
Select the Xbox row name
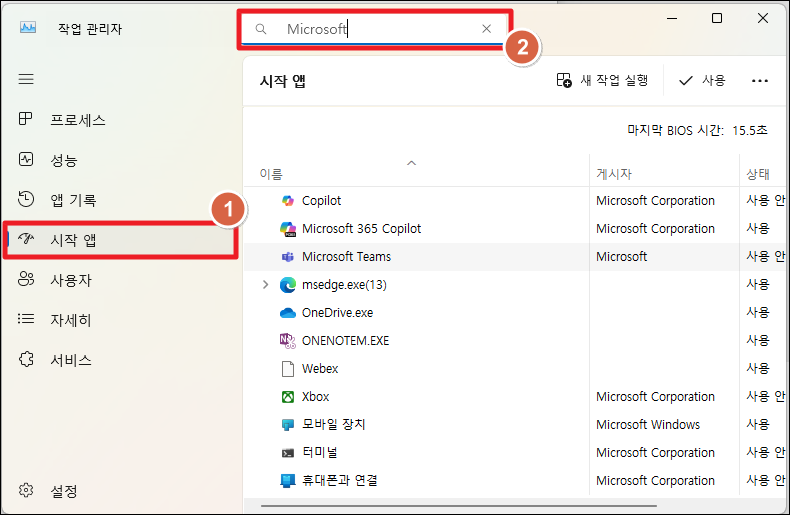click(315, 397)
